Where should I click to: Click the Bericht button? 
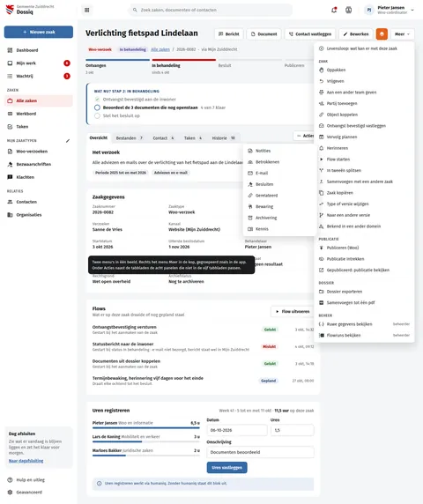coord(229,33)
